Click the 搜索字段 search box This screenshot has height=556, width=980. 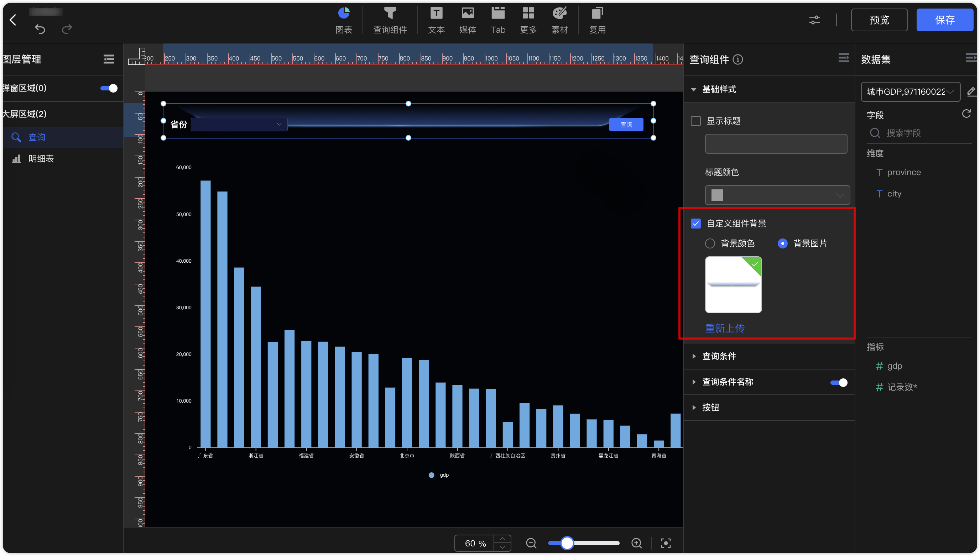[x=919, y=133]
